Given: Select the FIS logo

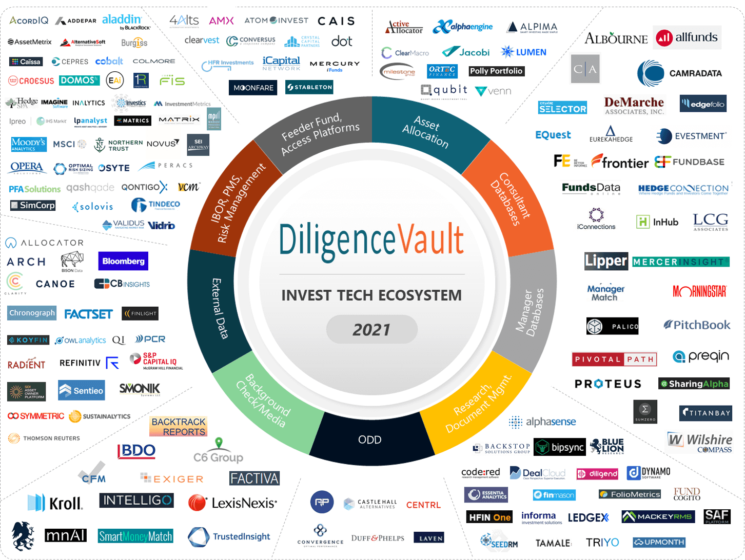Looking at the screenshot, I should tap(172, 81).
